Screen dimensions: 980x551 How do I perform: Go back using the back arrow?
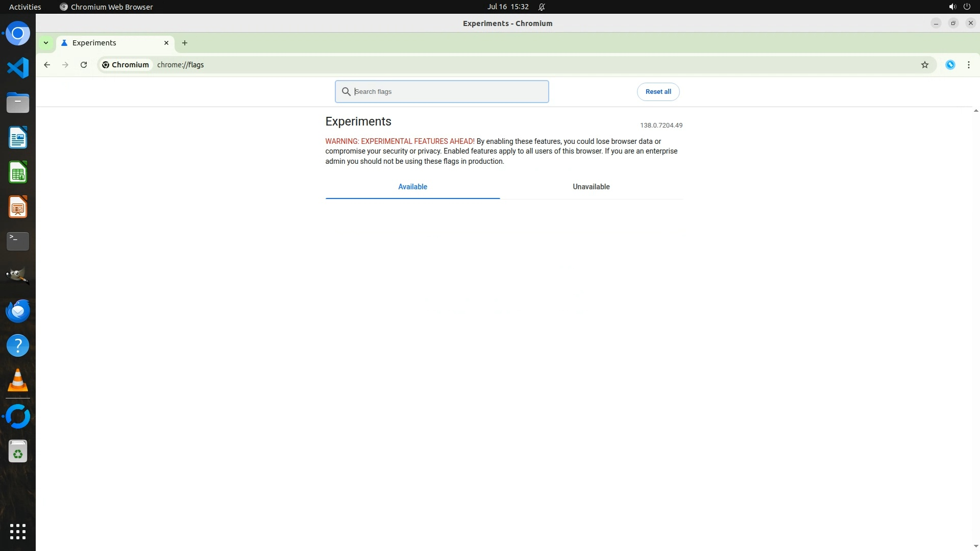tap(47, 65)
